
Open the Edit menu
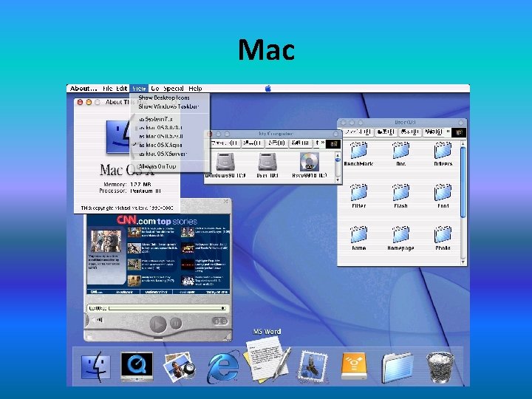tap(121, 89)
